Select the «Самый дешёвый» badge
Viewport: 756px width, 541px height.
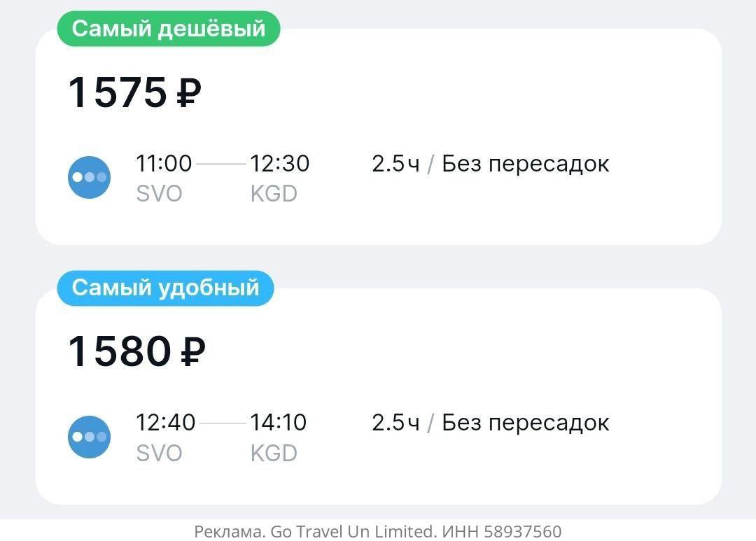168,29
